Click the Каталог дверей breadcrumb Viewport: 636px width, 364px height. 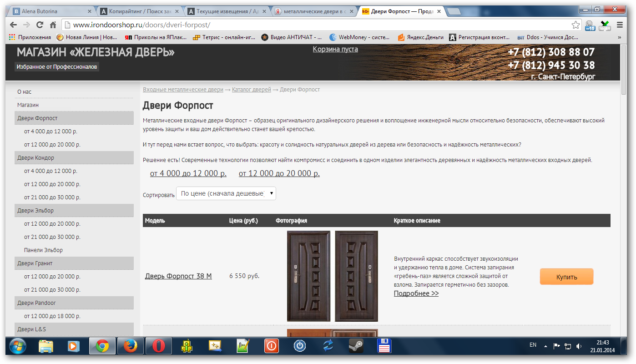click(x=252, y=90)
